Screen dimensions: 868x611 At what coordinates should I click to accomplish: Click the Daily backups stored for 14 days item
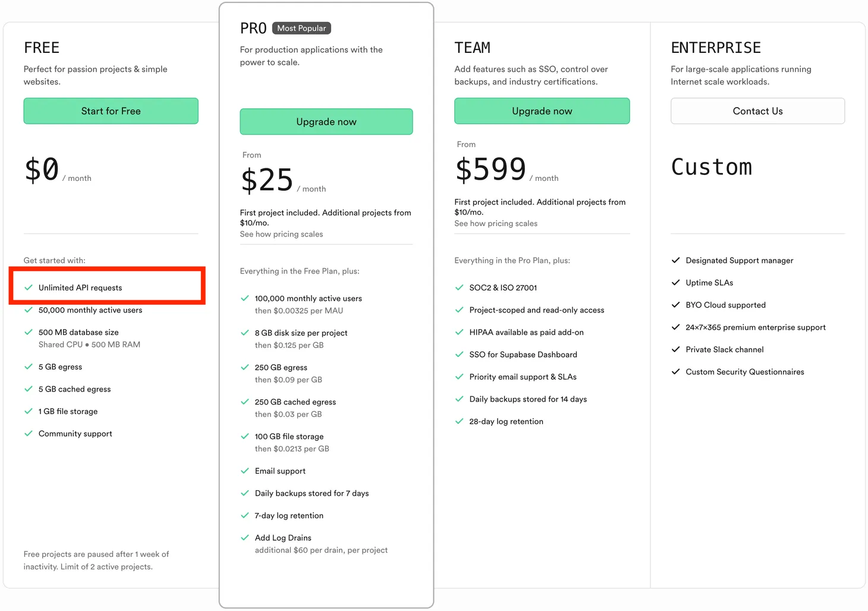(528, 399)
